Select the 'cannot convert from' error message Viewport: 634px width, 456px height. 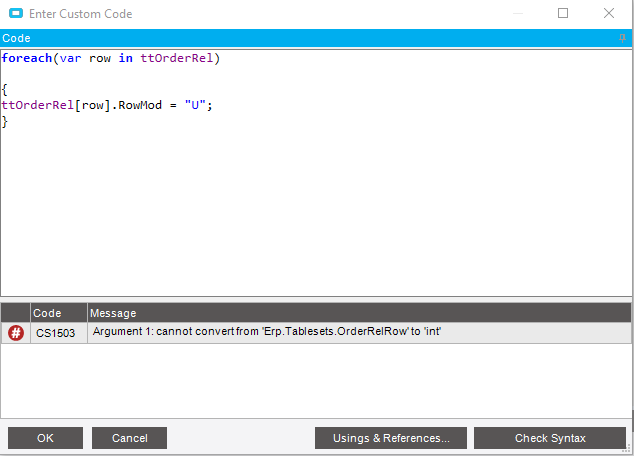267,331
